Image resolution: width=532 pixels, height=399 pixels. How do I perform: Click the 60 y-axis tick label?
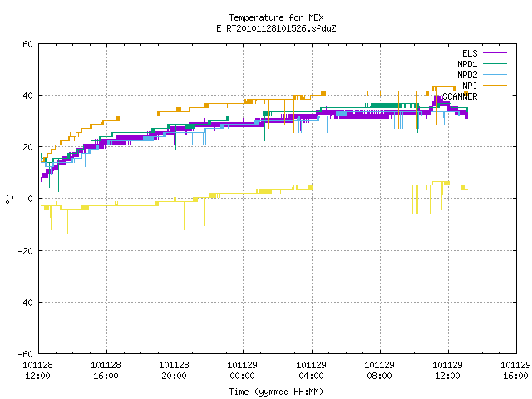click(x=27, y=44)
